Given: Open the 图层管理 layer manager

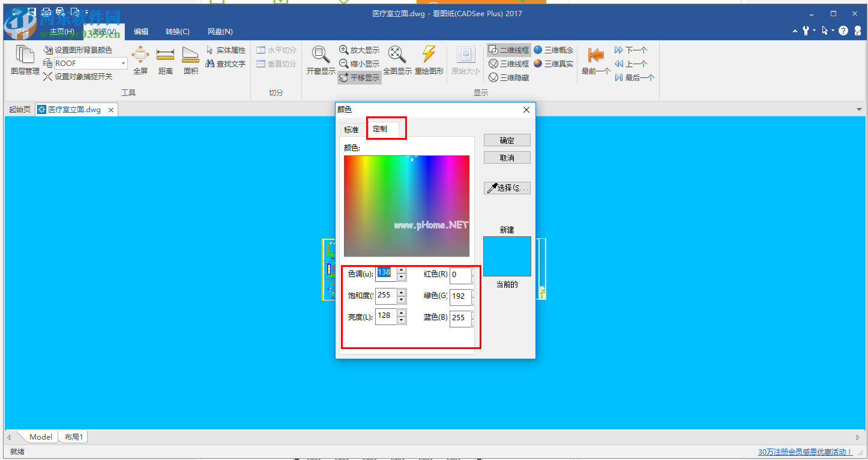Looking at the screenshot, I should (x=25, y=61).
